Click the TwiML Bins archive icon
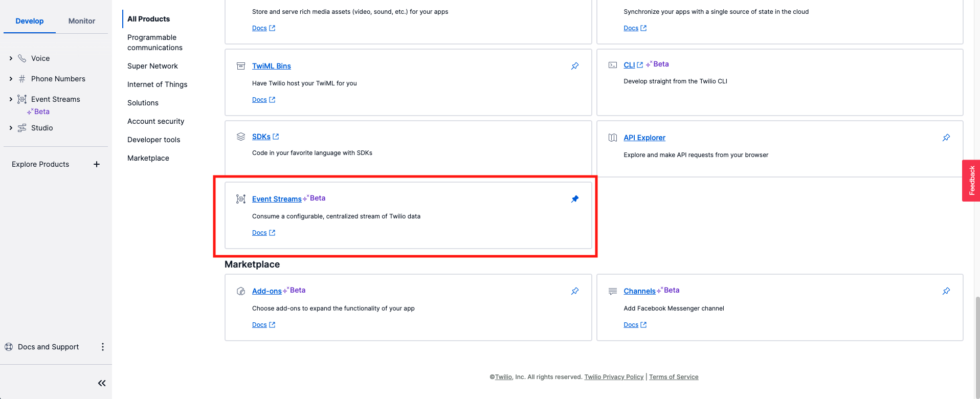The width and height of the screenshot is (980, 399). 241,66
